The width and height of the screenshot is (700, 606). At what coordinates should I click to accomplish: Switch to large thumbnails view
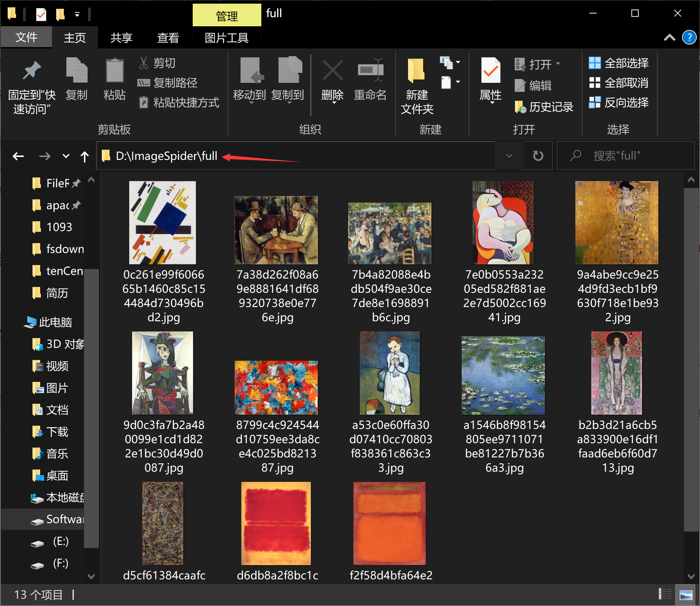pos(686,595)
